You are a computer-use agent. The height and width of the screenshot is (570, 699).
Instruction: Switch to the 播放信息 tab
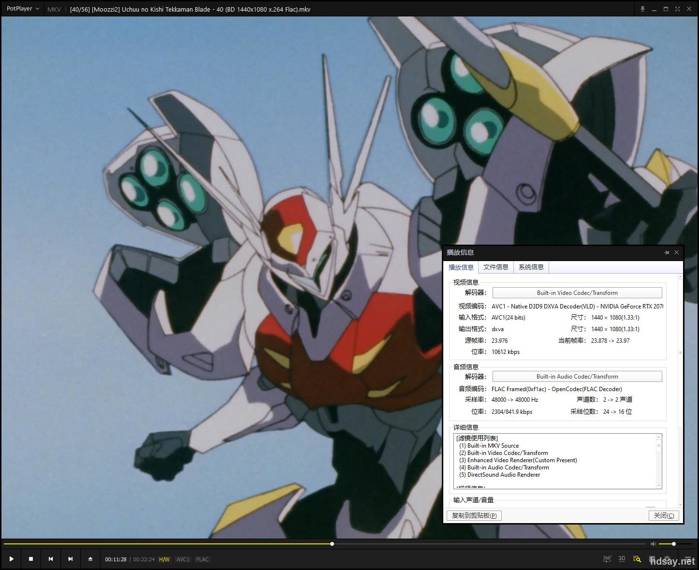tap(461, 267)
